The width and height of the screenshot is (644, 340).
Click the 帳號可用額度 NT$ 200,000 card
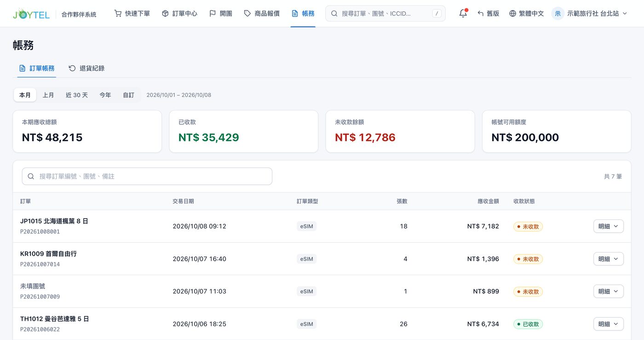557,132
